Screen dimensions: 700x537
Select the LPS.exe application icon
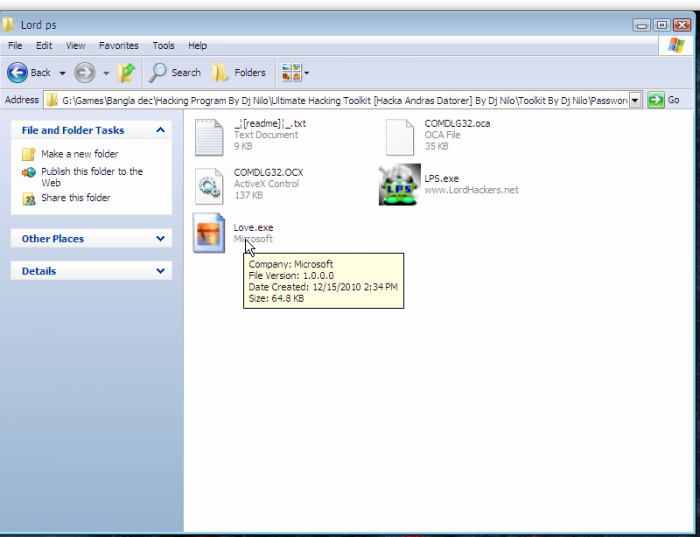(x=400, y=184)
